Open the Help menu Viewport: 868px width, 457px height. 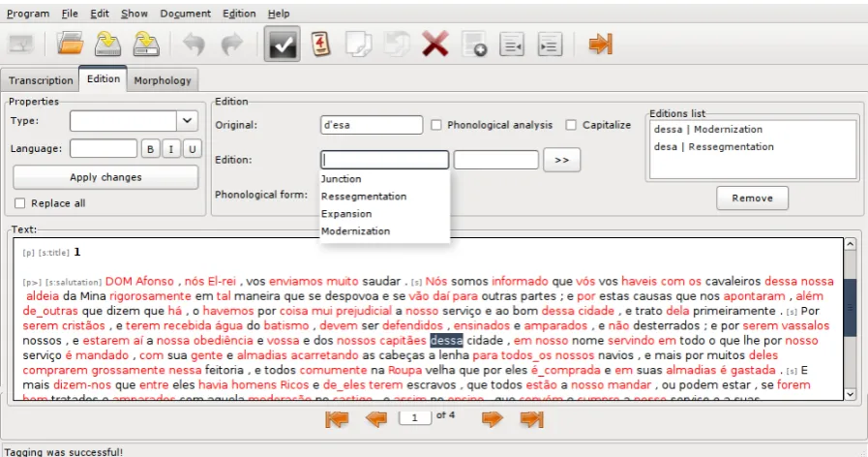pyautogui.click(x=279, y=14)
